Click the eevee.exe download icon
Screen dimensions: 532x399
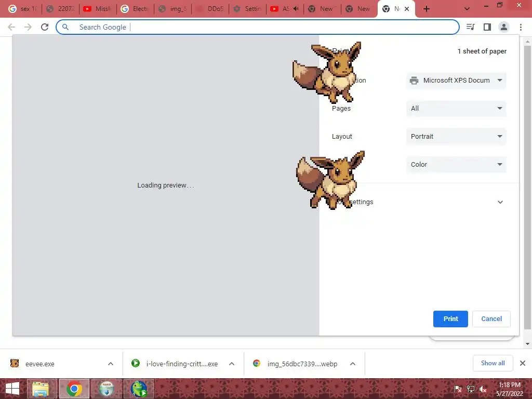[x=15, y=363]
